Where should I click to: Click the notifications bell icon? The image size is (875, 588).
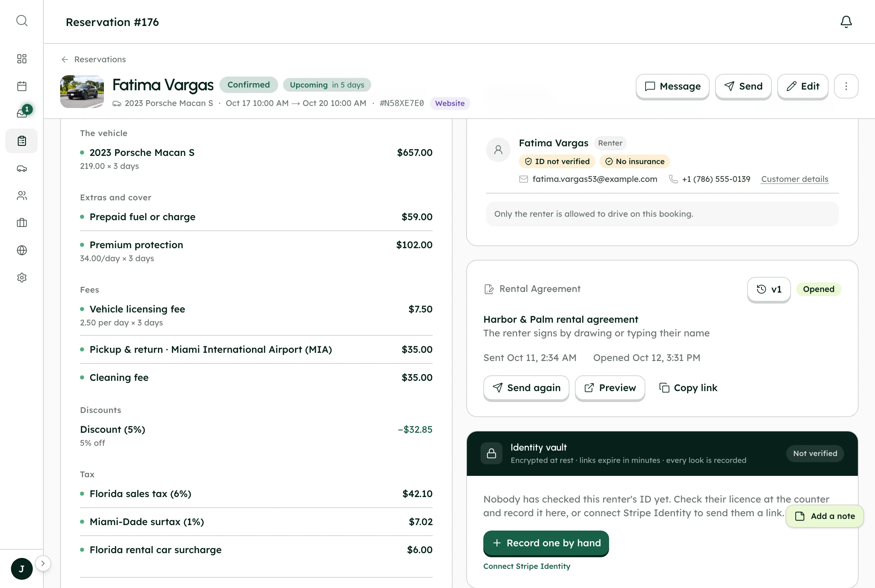tap(846, 22)
